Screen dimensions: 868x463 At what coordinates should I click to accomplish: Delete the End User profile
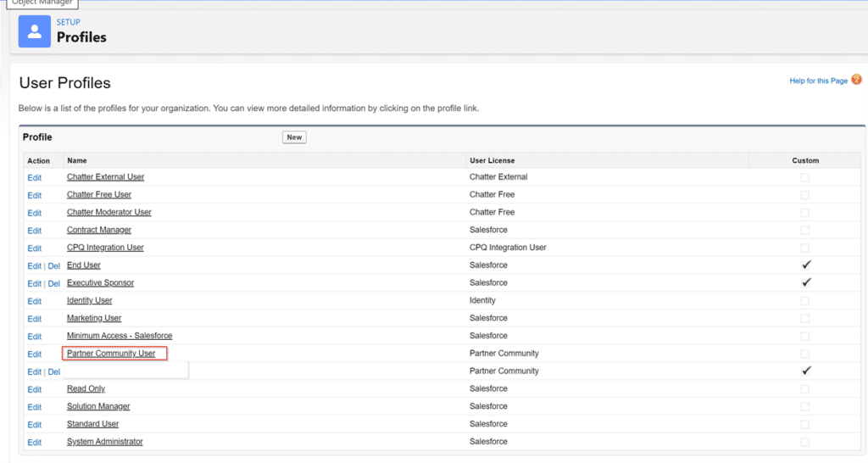[x=53, y=265]
